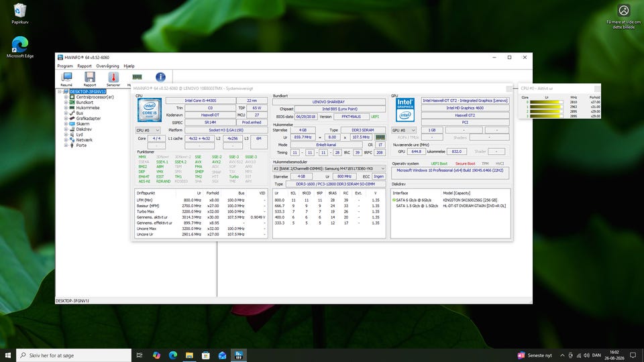Collapse the DESKTOP-3FGNV1J root node

click(x=60, y=92)
